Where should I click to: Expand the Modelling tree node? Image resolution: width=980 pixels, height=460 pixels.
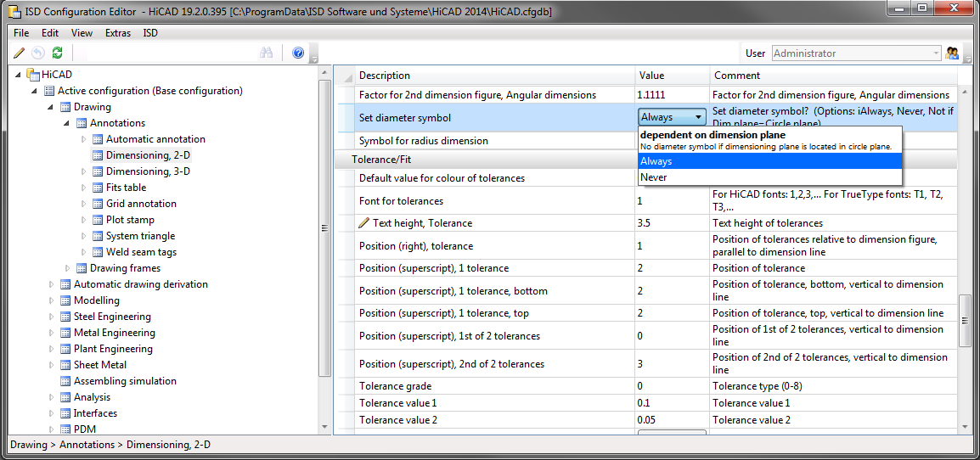pos(52,300)
